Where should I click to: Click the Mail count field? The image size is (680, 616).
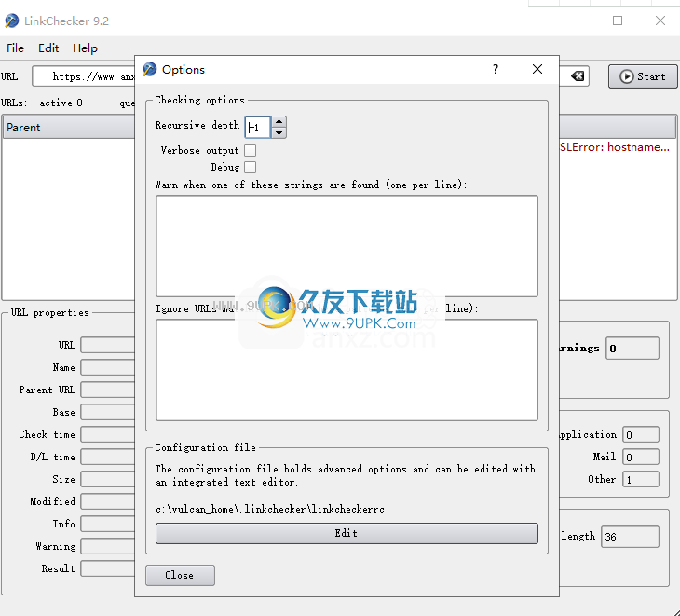pyautogui.click(x=641, y=457)
